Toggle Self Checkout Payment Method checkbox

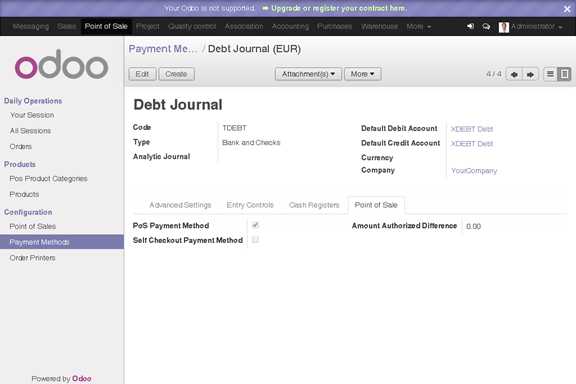click(x=255, y=240)
